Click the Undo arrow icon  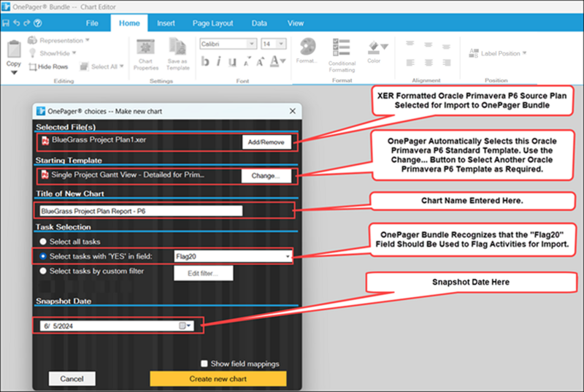16,23
